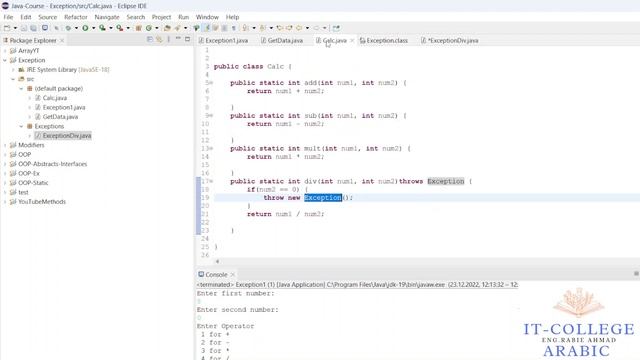This screenshot has height=360, width=640.
Task: Maximize the Package Explorer panel
Action: pyautogui.click(x=187, y=39)
